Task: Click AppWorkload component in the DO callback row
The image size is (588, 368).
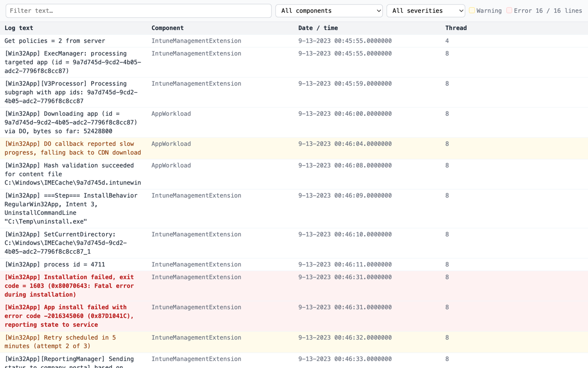Action: pos(171,144)
